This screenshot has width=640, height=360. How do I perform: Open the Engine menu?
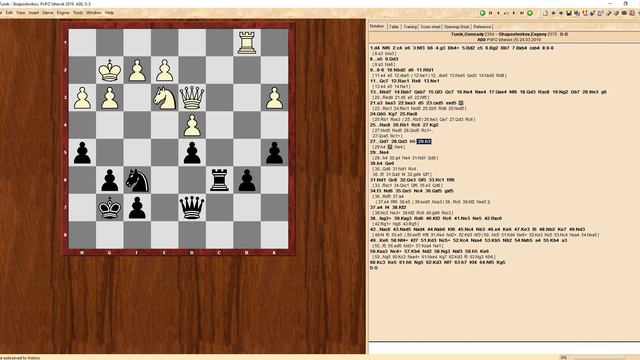click(63, 13)
